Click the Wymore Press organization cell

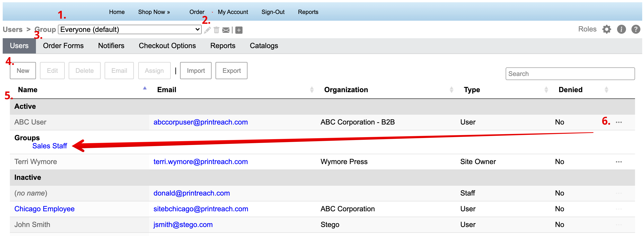tap(344, 162)
